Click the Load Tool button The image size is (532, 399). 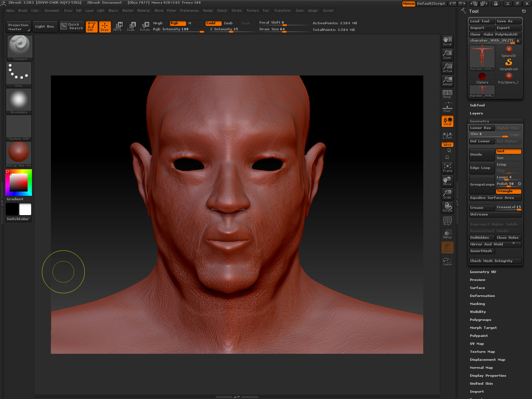(482, 21)
